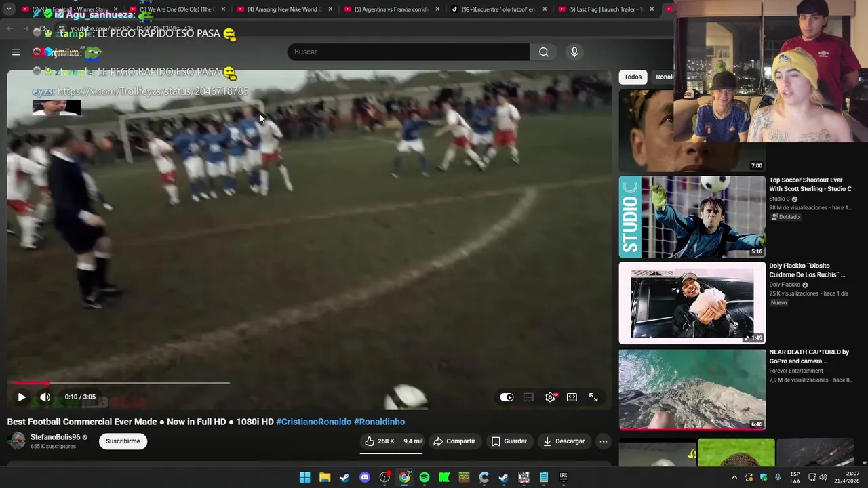The width and height of the screenshot is (868, 488).
Task: Enter fullscreen mode
Action: [593, 397]
